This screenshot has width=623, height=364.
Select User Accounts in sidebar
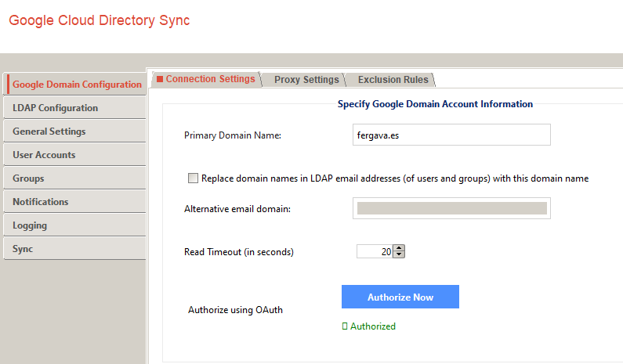coord(74,155)
